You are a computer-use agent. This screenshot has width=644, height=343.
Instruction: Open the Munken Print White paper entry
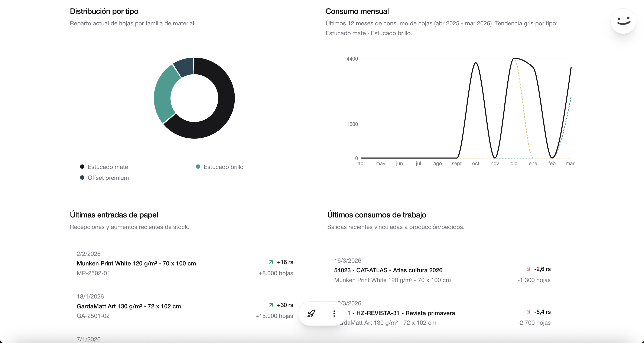click(137, 263)
